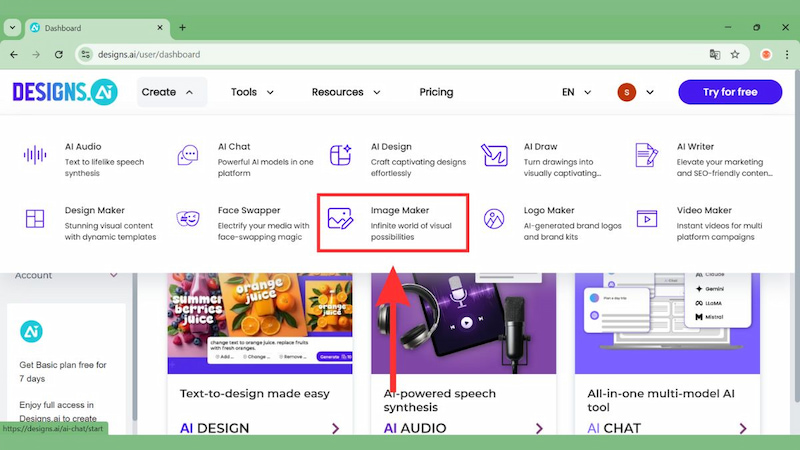Viewport: 800px width, 450px height.
Task: Click the translate page icon in address bar
Action: point(715,54)
